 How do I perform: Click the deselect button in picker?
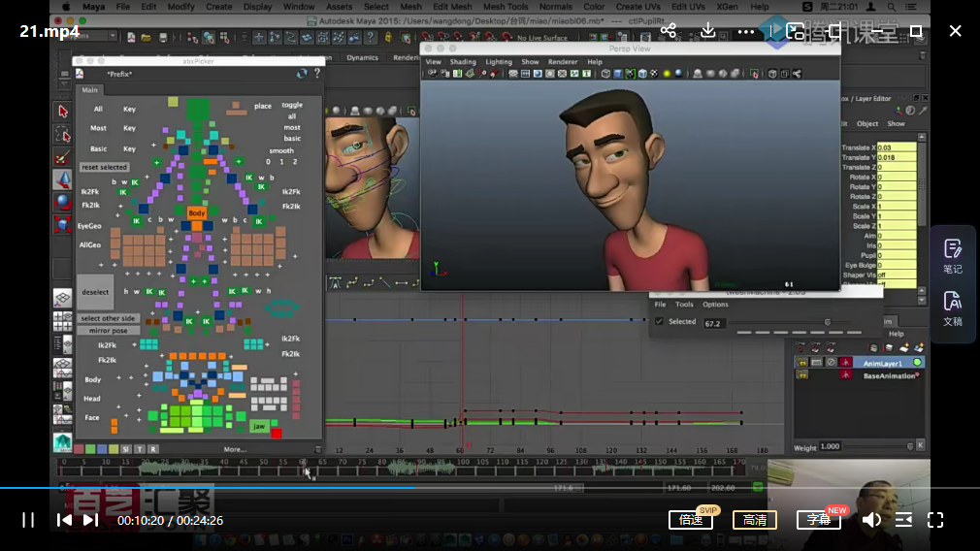coord(95,292)
